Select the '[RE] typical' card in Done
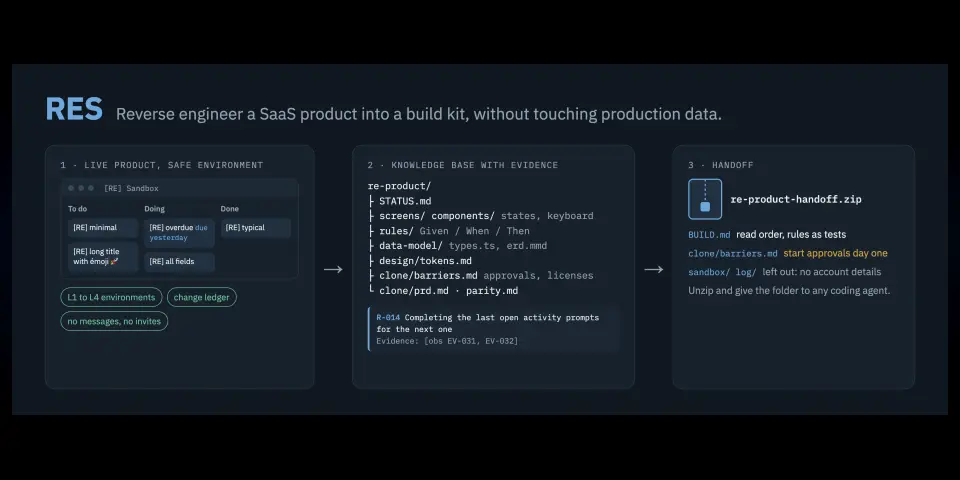Viewport: 960px width, 480px height. pyautogui.click(x=255, y=228)
